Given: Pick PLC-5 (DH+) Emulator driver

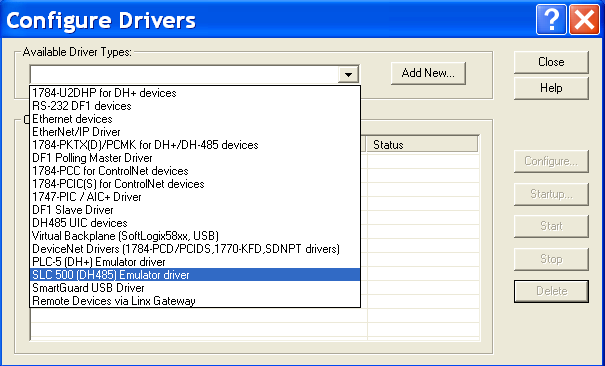Looking at the screenshot, I should (195, 262).
